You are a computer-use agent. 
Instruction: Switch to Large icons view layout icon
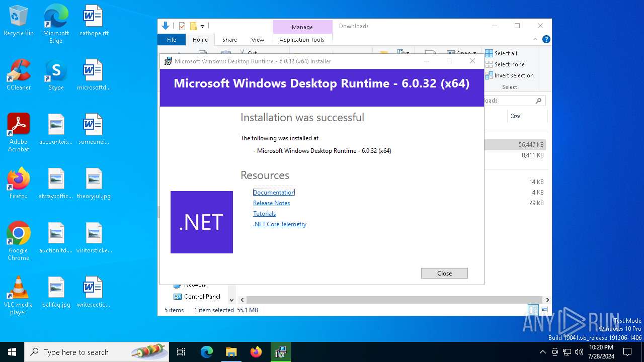coord(544,310)
